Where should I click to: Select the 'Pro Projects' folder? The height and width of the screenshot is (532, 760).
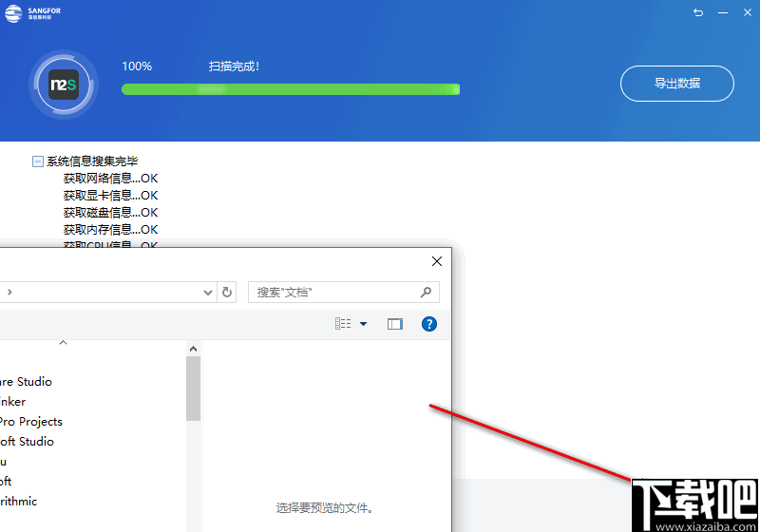point(31,422)
